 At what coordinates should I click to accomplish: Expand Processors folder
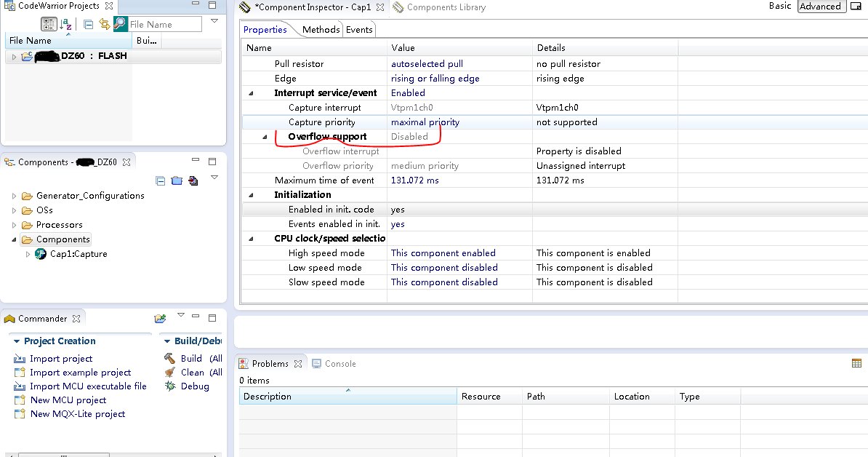14,225
